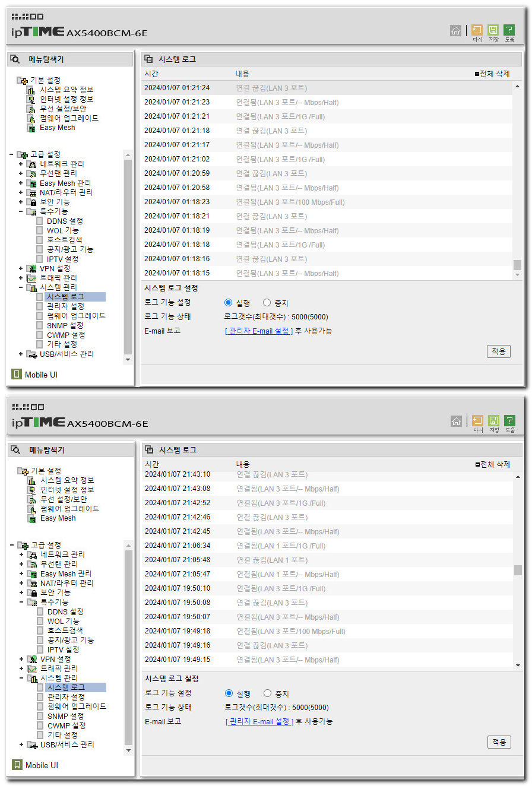Image resolution: width=532 pixels, height=786 pixels.
Task: Expand 네트워크 관리 node in upper window
Action: tap(21, 164)
